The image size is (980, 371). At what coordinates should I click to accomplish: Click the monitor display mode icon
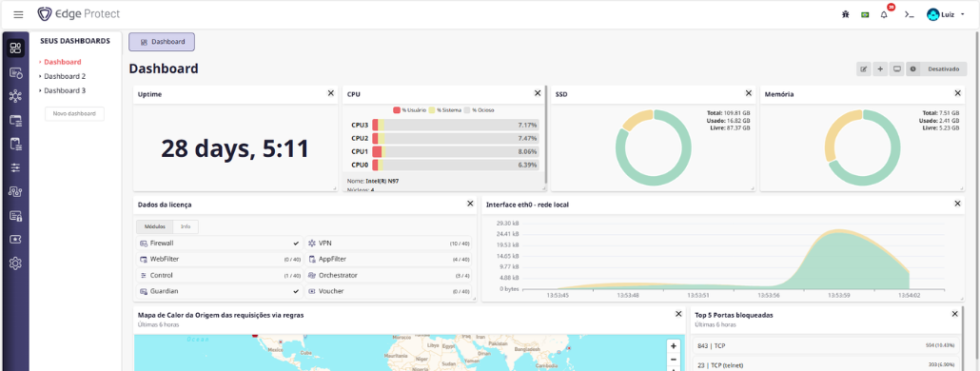pos(897,68)
